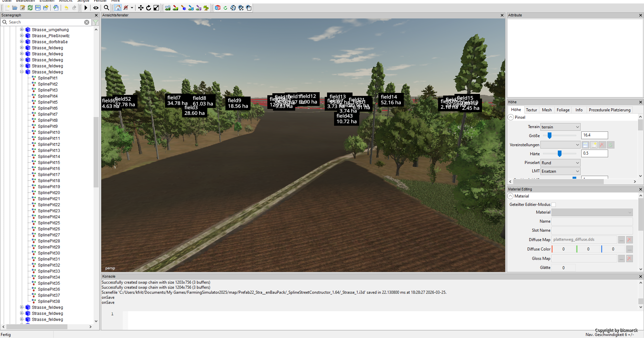644x338 pixels.
Task: Switch to the Mesh tab
Action: click(547, 110)
